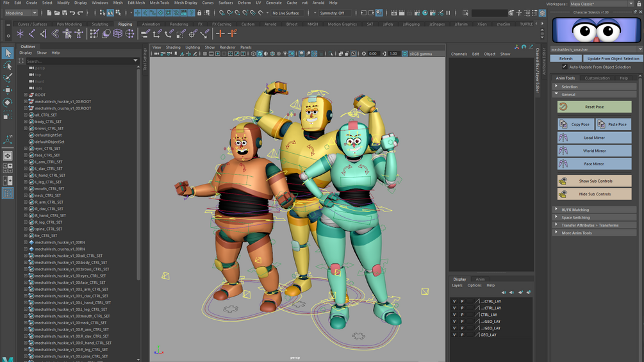Click the Local Mirror icon

563,138
